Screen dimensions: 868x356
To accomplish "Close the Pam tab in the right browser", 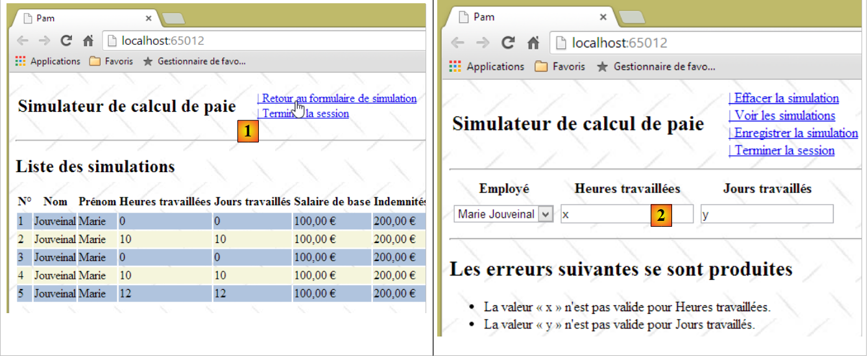I will pyautogui.click(x=603, y=18).
